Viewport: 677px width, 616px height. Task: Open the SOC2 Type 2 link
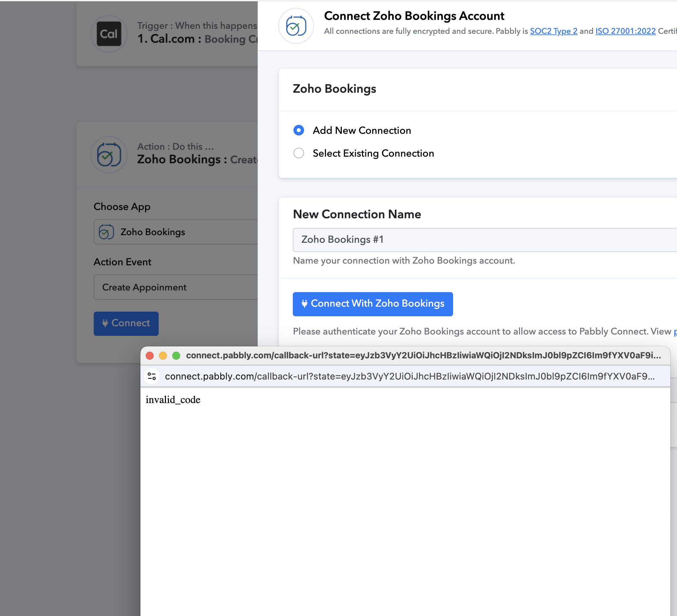pyautogui.click(x=553, y=31)
